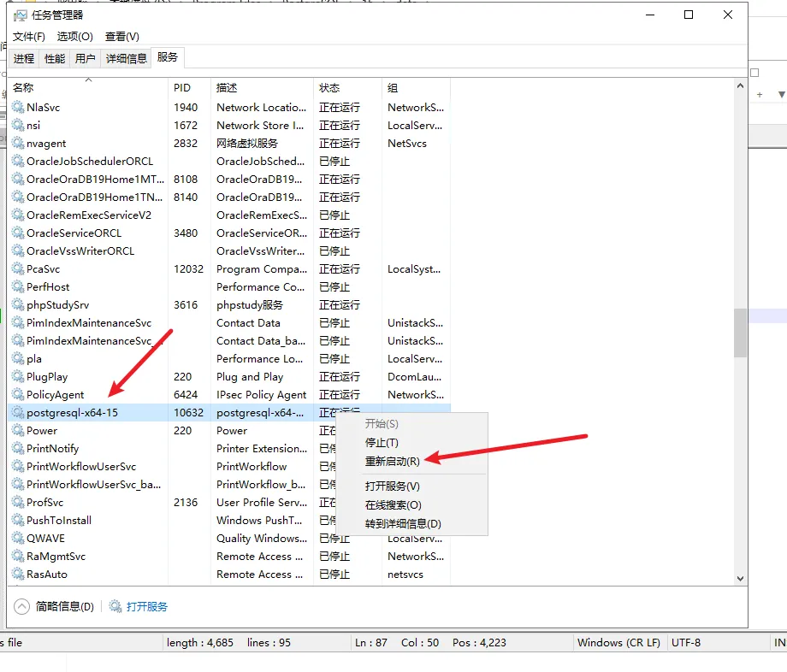This screenshot has height=672, width=787.
Task: Click the gear icon of Power service
Action: click(18, 430)
